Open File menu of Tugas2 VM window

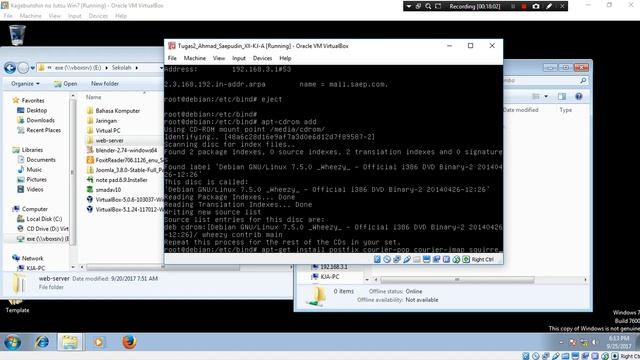172,58
